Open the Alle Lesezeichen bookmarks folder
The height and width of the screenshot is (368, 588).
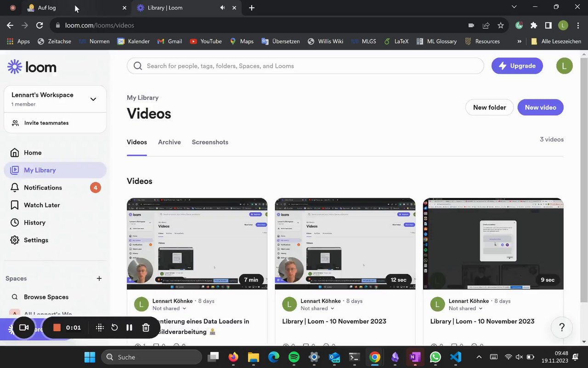pos(556,41)
